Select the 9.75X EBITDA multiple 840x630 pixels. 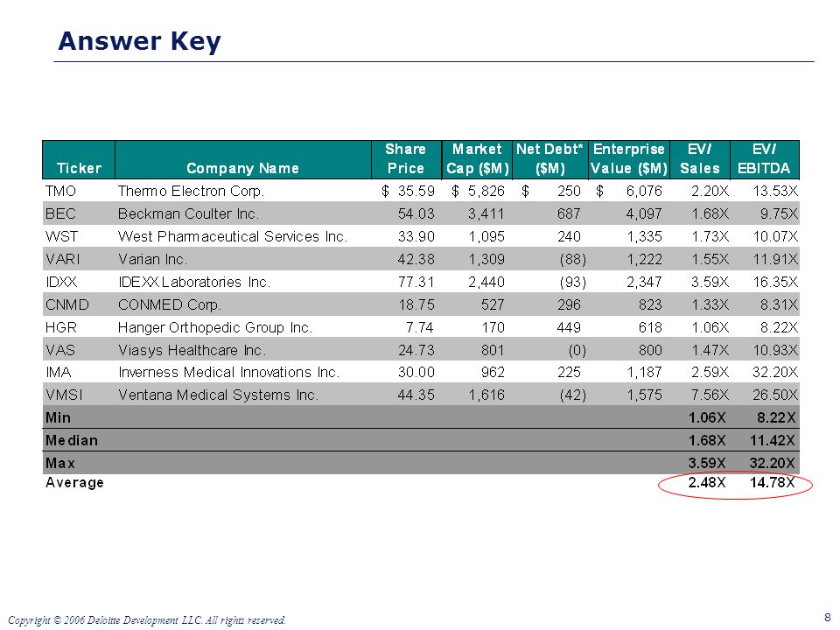[x=779, y=213]
